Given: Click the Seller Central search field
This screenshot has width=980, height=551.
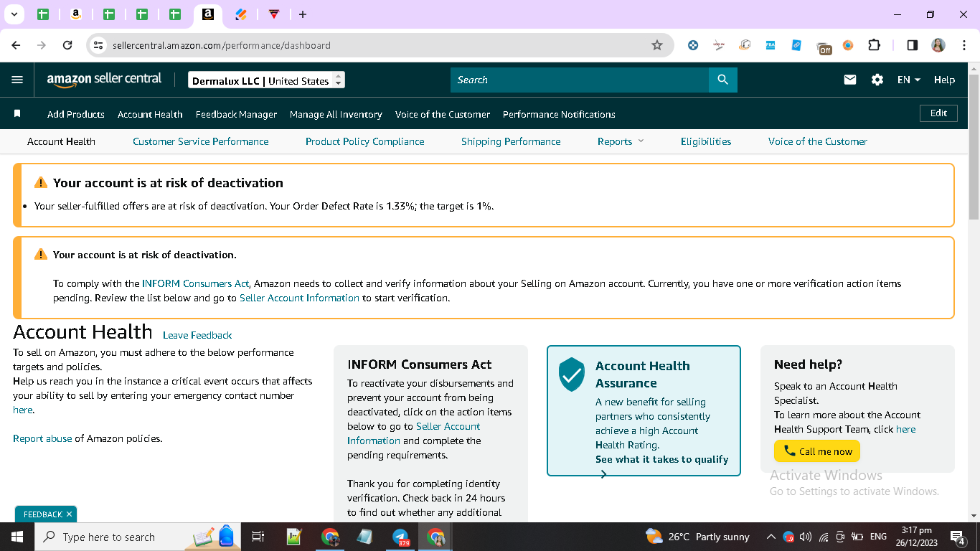Looking at the screenshot, I should point(580,80).
